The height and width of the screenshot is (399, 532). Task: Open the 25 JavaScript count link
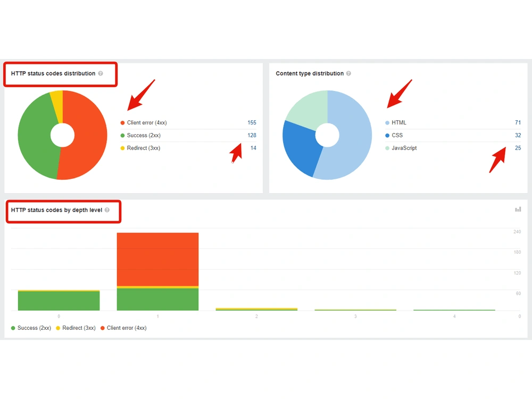pos(518,148)
